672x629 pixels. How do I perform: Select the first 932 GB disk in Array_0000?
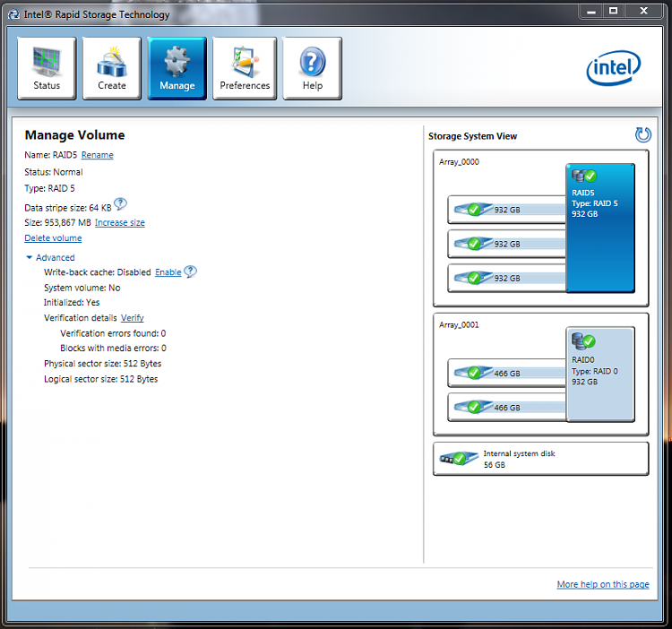point(507,210)
